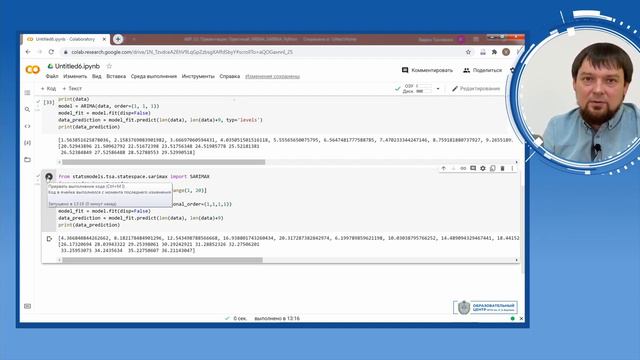Delete cell trash icon
The height and width of the screenshot is (360, 640).
click(502, 168)
